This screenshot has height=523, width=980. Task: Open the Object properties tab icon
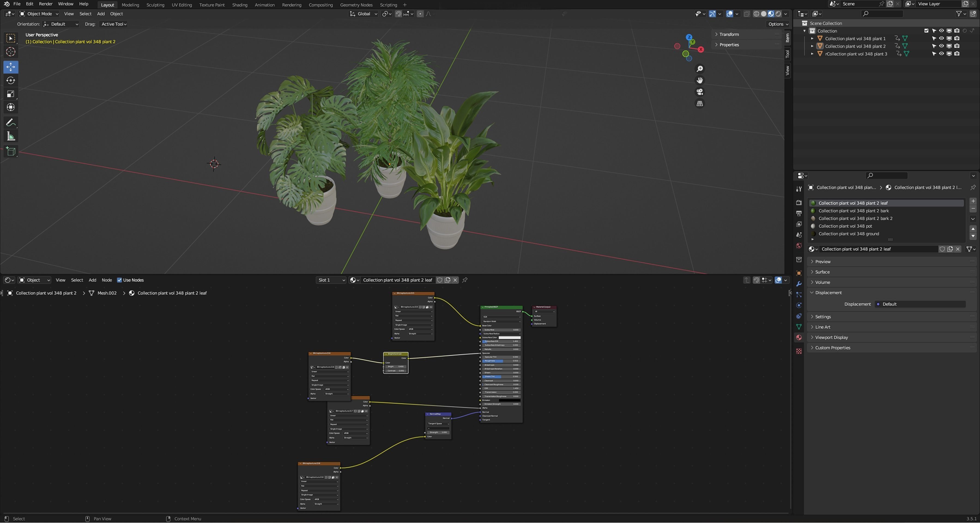798,273
